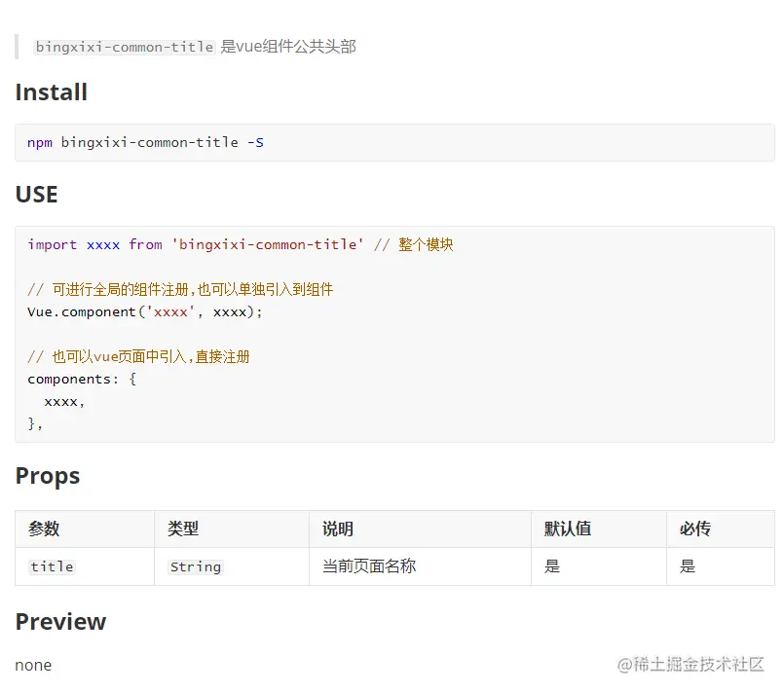Click the line "Vue.component('xxxx', xxxx);"
Image resolution: width=784 pixels, height=693 pixels.
point(145,311)
